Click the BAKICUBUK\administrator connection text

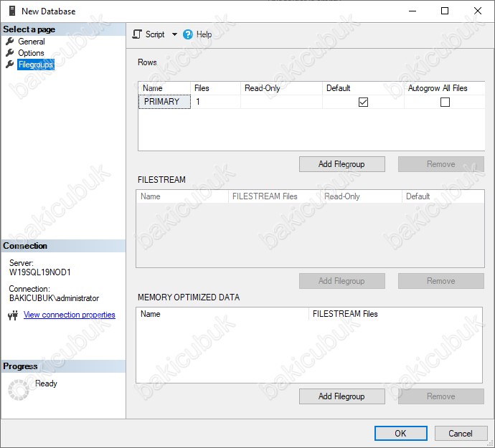pos(54,298)
